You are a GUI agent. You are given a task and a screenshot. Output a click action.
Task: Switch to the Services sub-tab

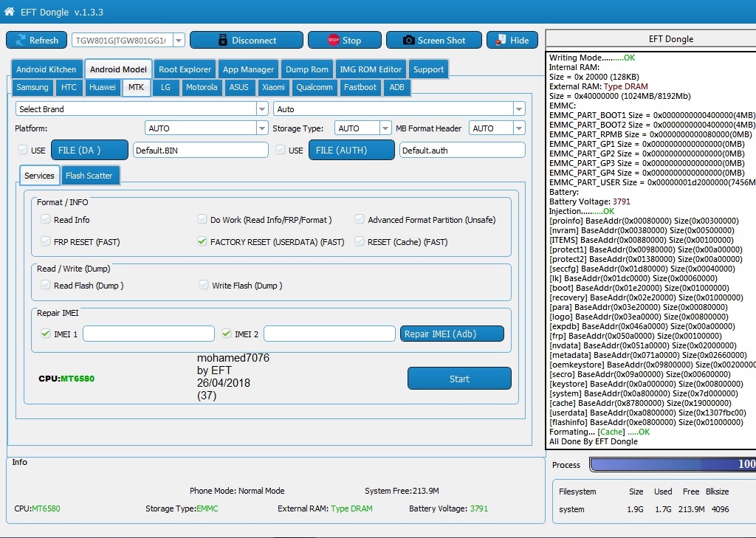(x=40, y=176)
